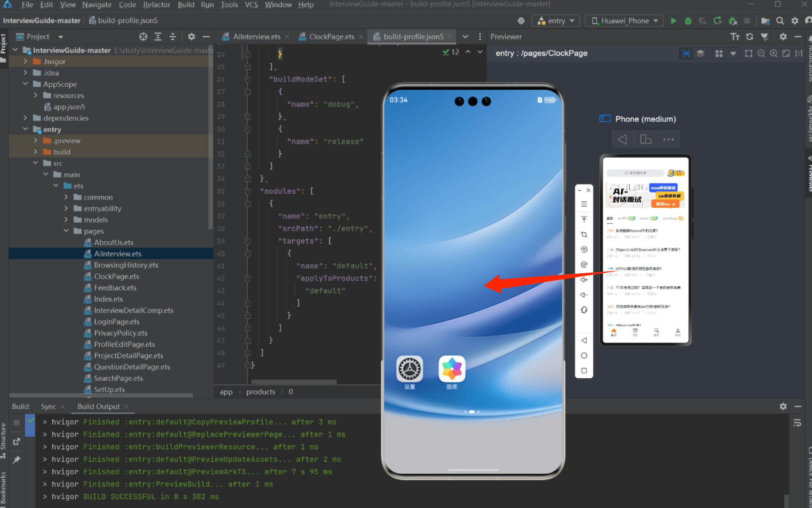
Task: Click more options dots under Phone (medium)
Action: [668, 139]
